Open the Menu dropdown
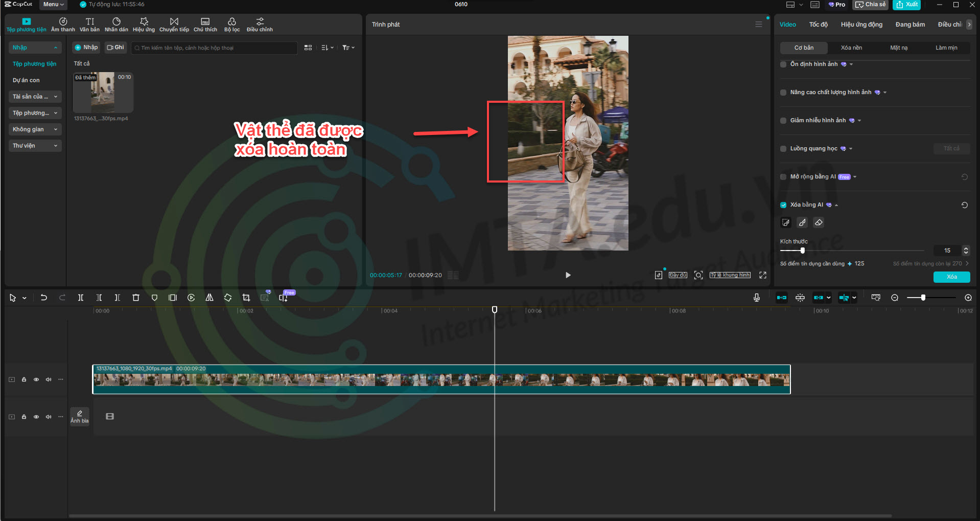Screen dimensions: 980x521 point(53,5)
